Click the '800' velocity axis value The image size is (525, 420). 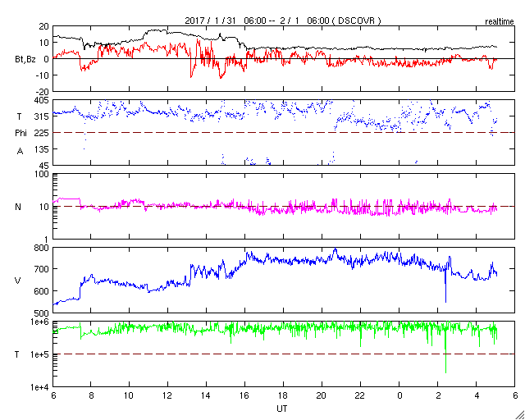(43, 249)
